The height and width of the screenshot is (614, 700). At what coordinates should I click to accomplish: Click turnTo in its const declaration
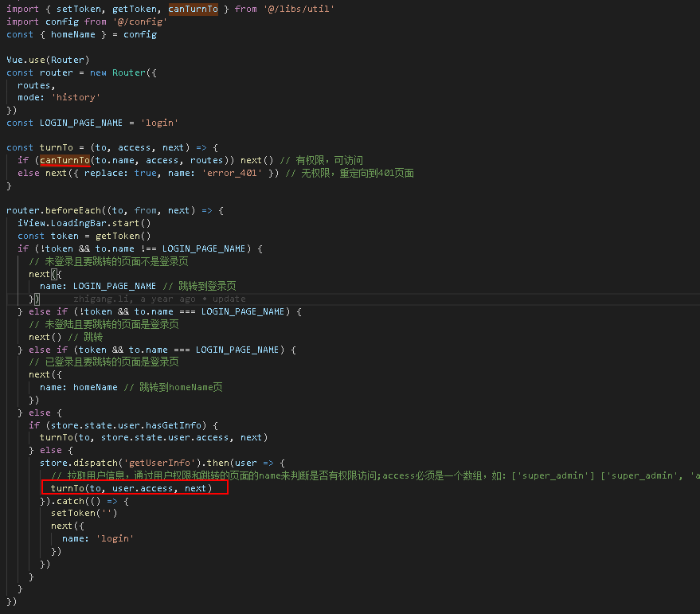point(57,147)
